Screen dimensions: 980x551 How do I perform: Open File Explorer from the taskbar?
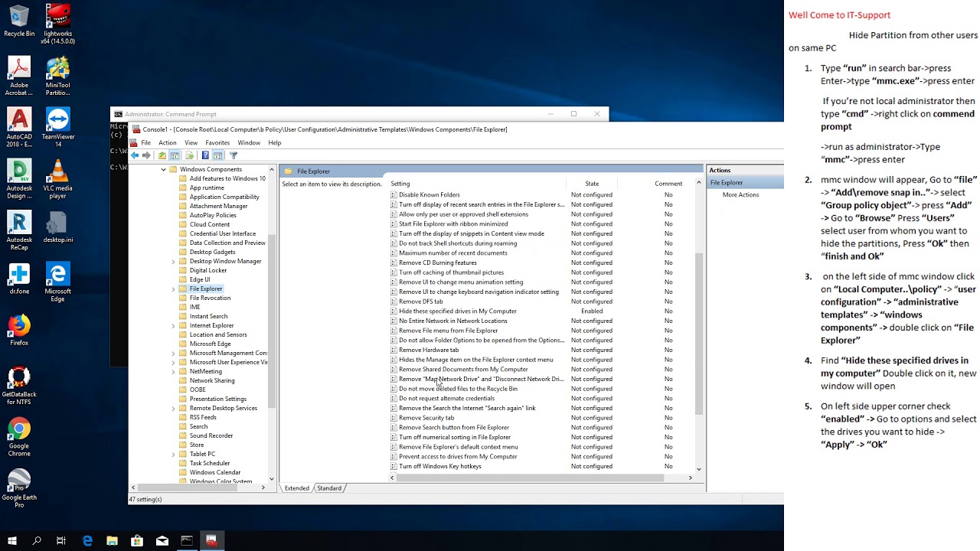click(x=112, y=541)
